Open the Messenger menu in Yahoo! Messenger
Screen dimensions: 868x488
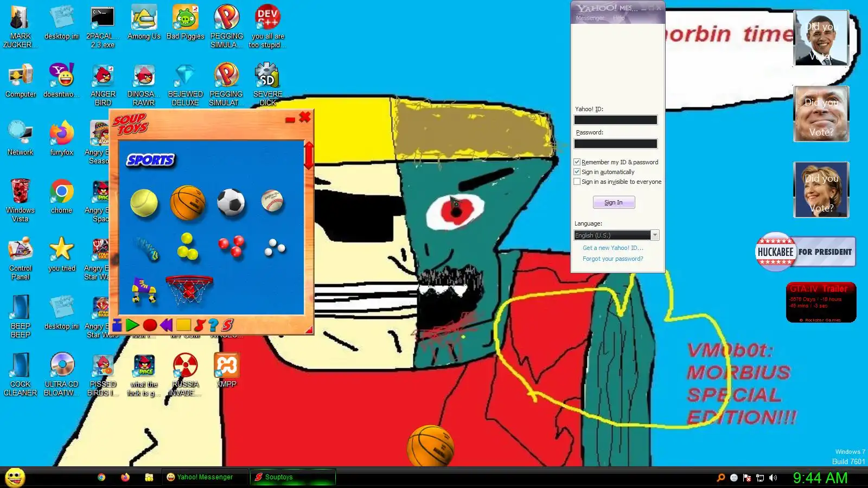click(x=590, y=18)
